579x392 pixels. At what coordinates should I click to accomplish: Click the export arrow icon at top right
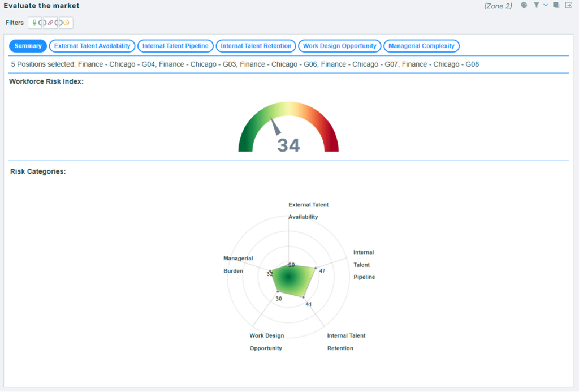[x=568, y=5]
